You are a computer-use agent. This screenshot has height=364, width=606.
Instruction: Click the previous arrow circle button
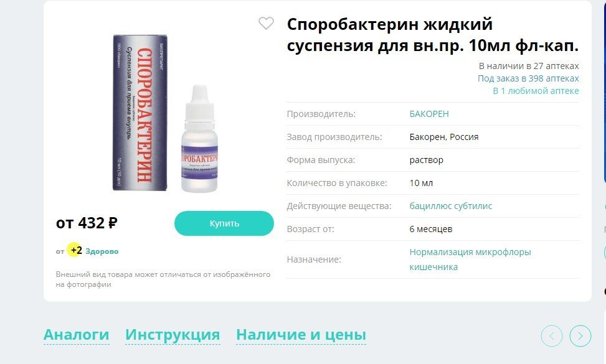pyautogui.click(x=552, y=336)
